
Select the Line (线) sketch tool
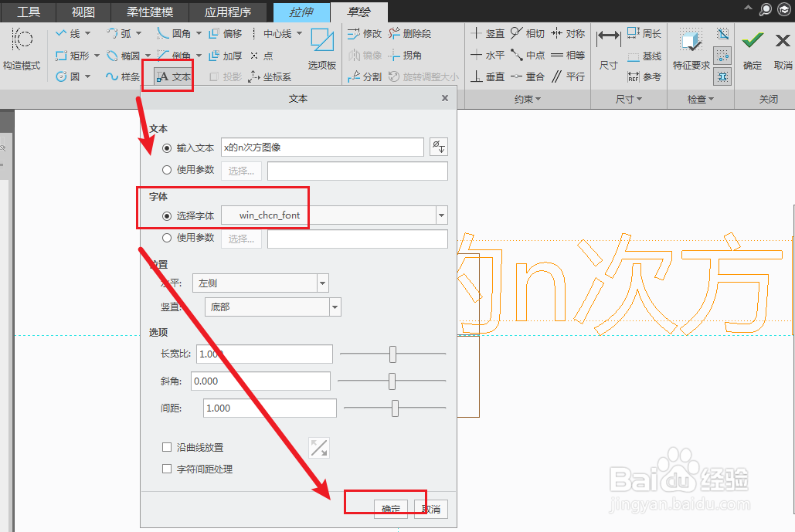click(68, 33)
